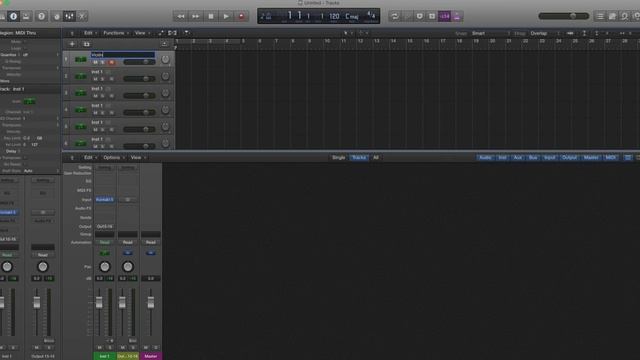Open the Quick Help question-mark button
Viewport: 640px width, 360px height.
41,16
